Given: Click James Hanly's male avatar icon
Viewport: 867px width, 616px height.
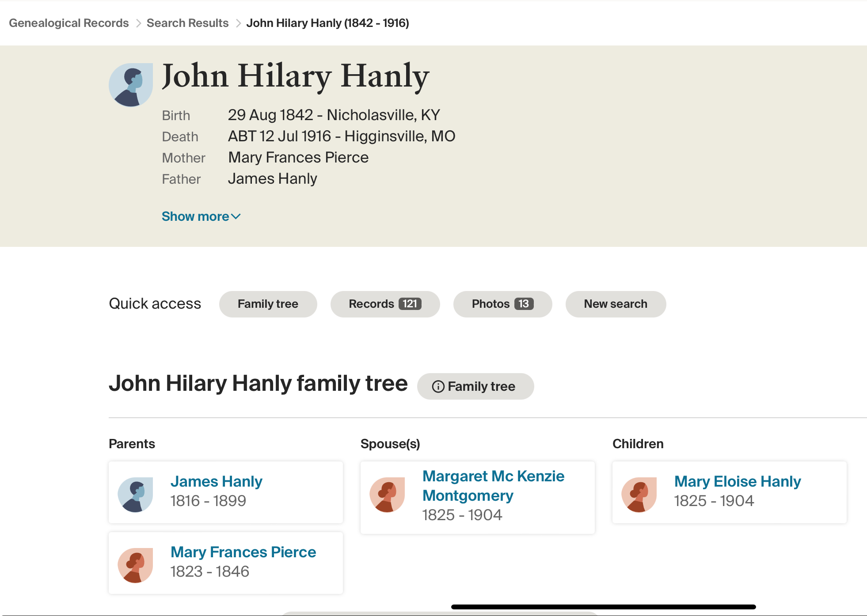Looking at the screenshot, I should pos(135,495).
